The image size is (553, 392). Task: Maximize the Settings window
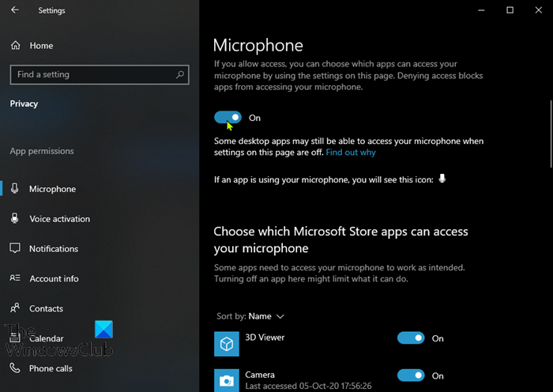(510, 10)
